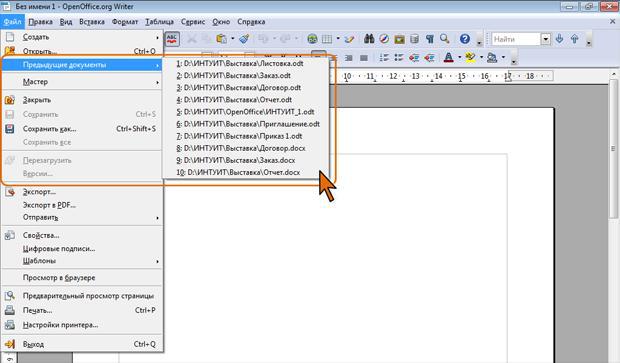Toggle Show Draw Functions icon
The height and width of the screenshot is (363, 620).
click(349, 39)
